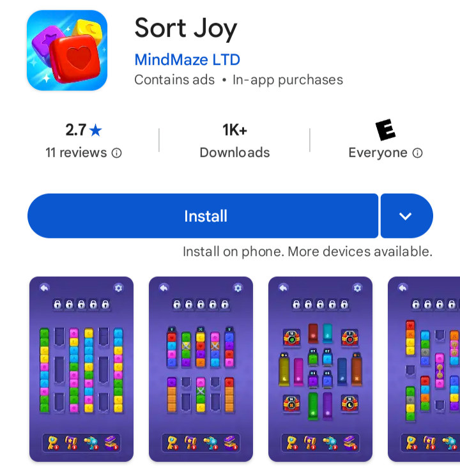Viewport: 460px width, 476px height.
Task: Open the reviews info icon
Action: click(116, 153)
